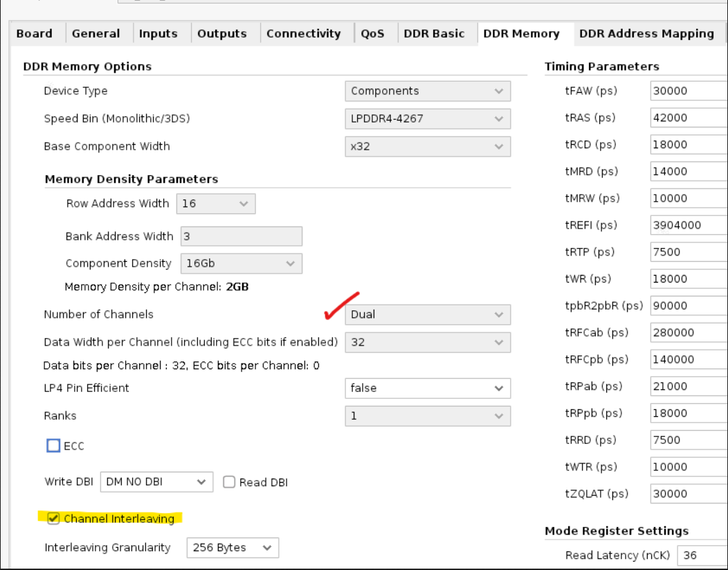This screenshot has height=570, width=728.
Task: Click the Read Latency (nCK) field
Action: coord(702,555)
